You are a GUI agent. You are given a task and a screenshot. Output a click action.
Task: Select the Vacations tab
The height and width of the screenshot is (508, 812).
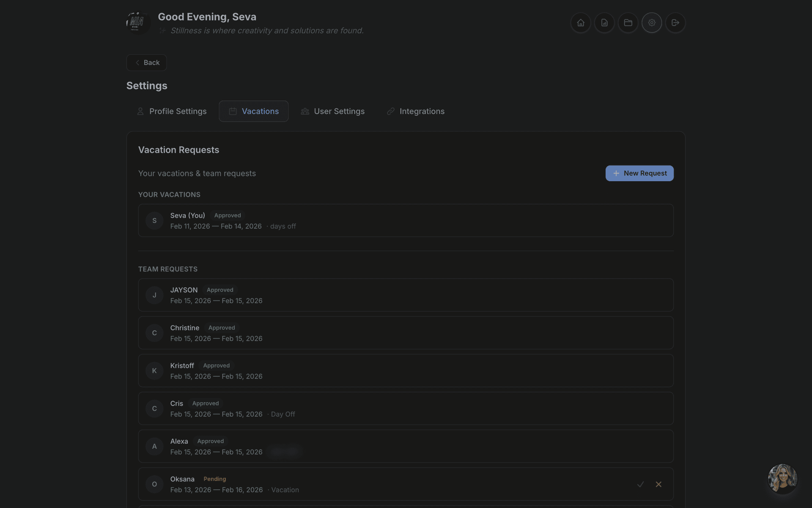[x=254, y=111]
